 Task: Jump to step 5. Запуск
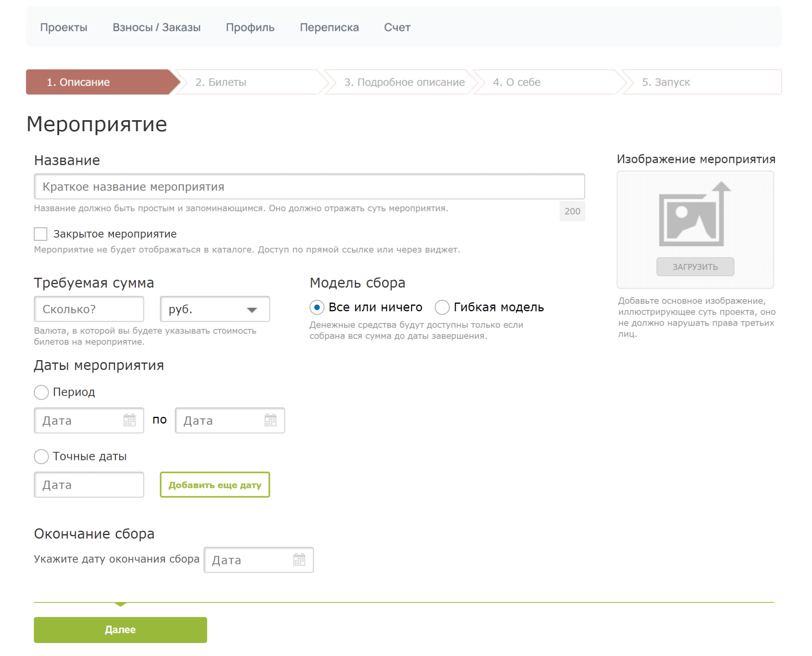666,82
